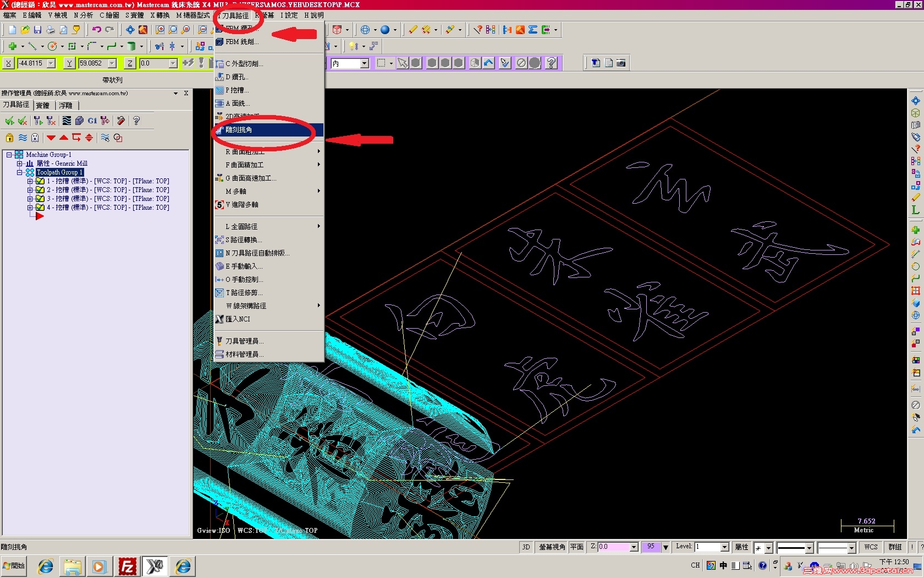Click the camera screenshot icon in toolbar
This screenshot has height=578, width=924.
click(621, 63)
